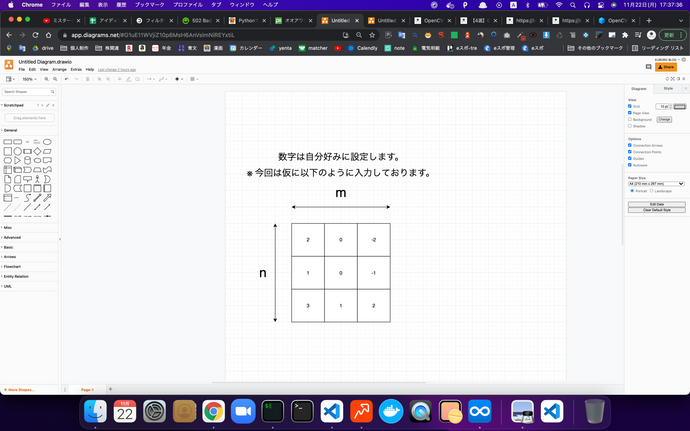
Task: Click the redo arrow in toolbar
Action: coord(76,79)
